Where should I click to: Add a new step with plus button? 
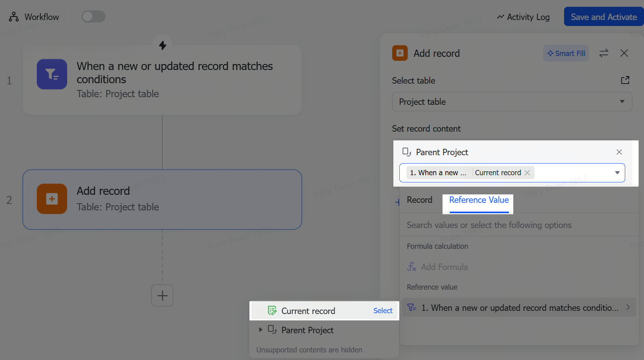[x=162, y=296]
